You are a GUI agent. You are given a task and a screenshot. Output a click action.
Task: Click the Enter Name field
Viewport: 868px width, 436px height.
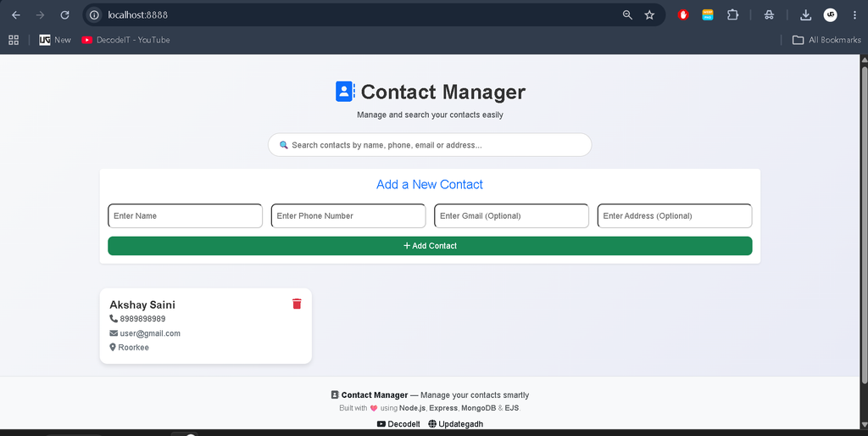point(185,215)
